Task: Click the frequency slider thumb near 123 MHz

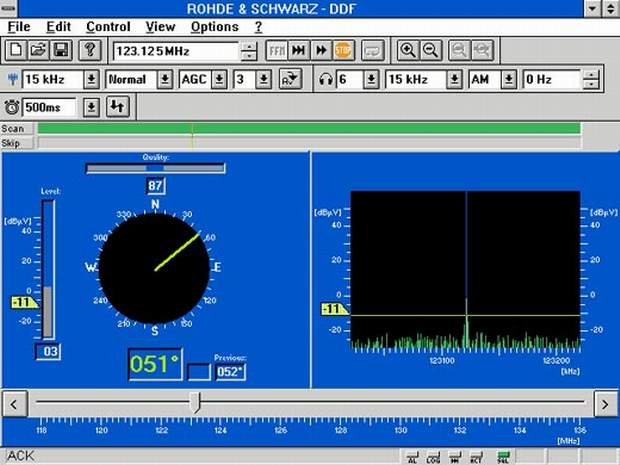Action: [195, 402]
